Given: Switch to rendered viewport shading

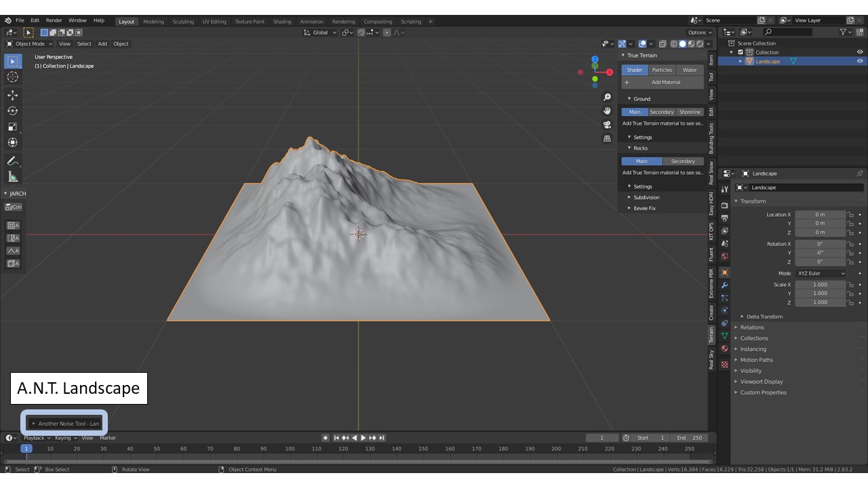Looking at the screenshot, I should tap(699, 43).
